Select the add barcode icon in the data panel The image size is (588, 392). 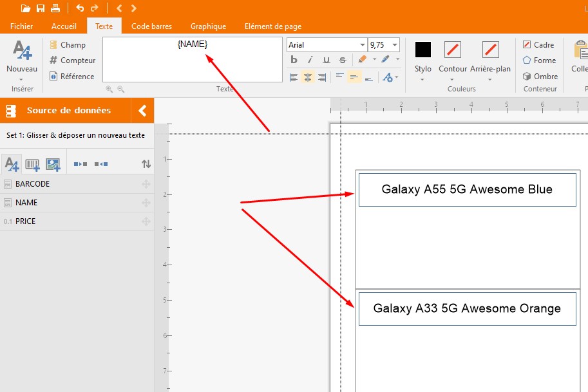(32, 165)
